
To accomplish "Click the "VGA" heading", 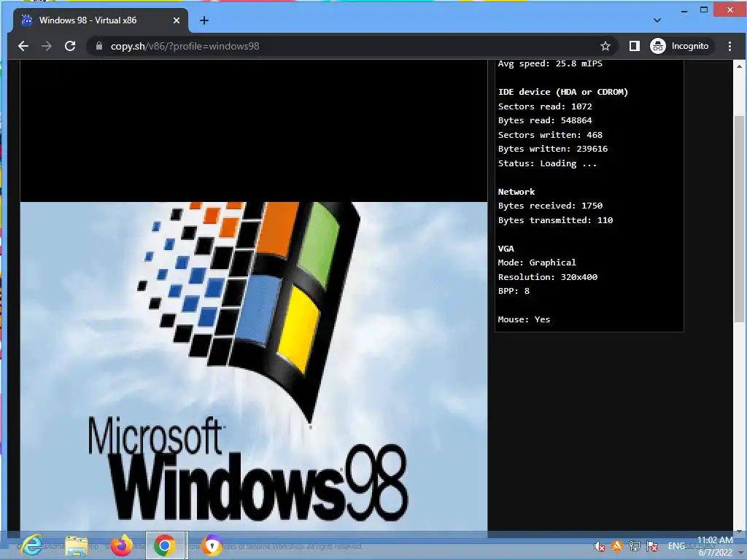I will coord(506,249).
